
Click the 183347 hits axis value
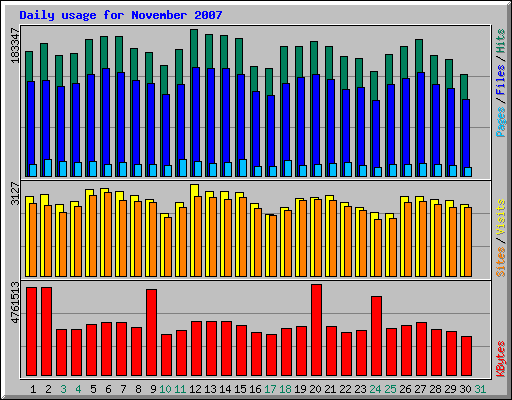15,45
